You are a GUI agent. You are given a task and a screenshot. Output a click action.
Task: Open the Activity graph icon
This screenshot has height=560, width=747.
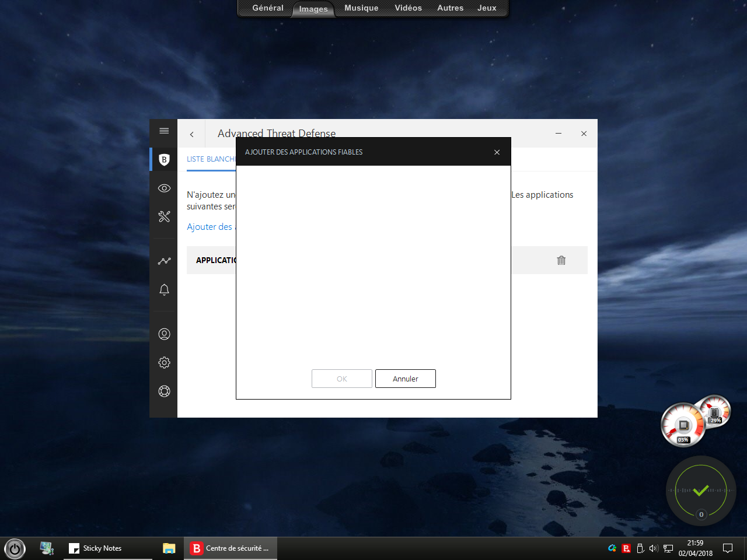click(164, 261)
